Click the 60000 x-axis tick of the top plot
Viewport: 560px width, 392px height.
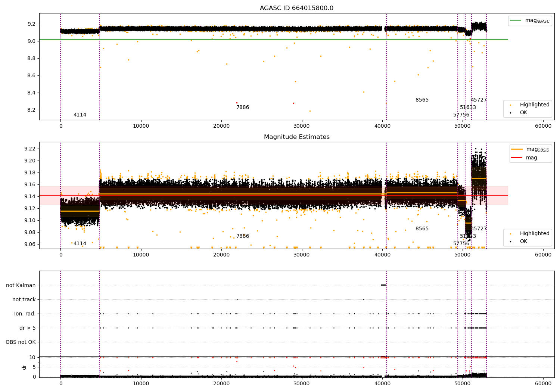coord(543,126)
